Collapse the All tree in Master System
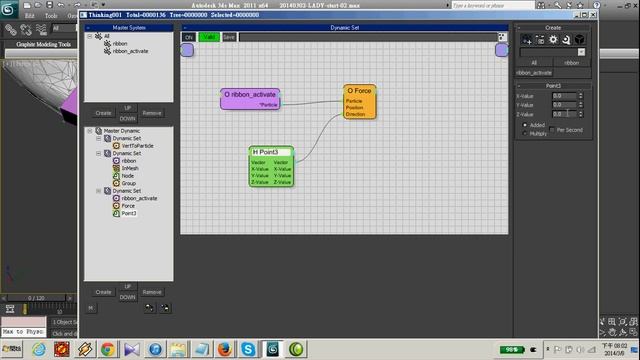640x360 pixels. coord(90,36)
